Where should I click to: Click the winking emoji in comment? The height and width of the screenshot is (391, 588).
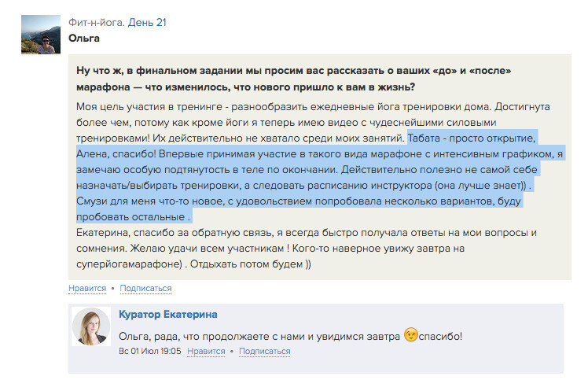pyautogui.click(x=410, y=334)
